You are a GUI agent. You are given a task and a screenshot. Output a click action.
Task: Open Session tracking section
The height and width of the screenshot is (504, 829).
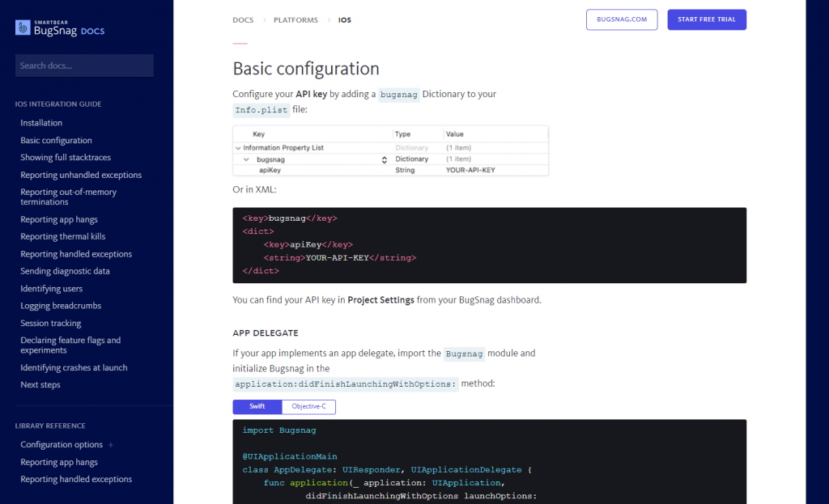[x=51, y=323]
